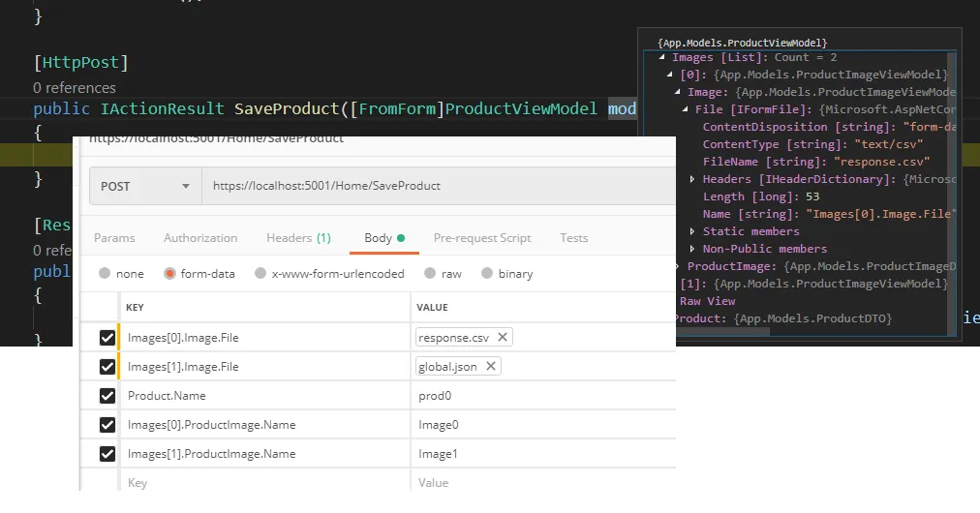This screenshot has height=513, width=980.
Task: Expand the Non-Public members node
Action: pyautogui.click(x=692, y=249)
